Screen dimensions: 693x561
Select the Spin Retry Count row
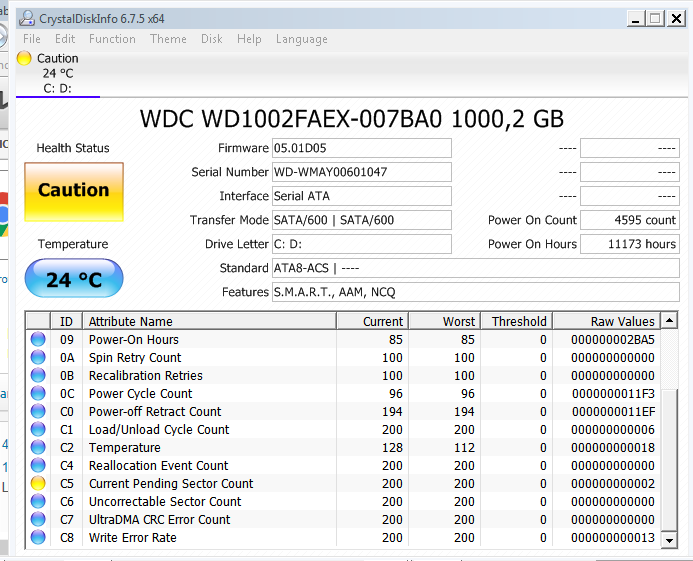point(343,357)
